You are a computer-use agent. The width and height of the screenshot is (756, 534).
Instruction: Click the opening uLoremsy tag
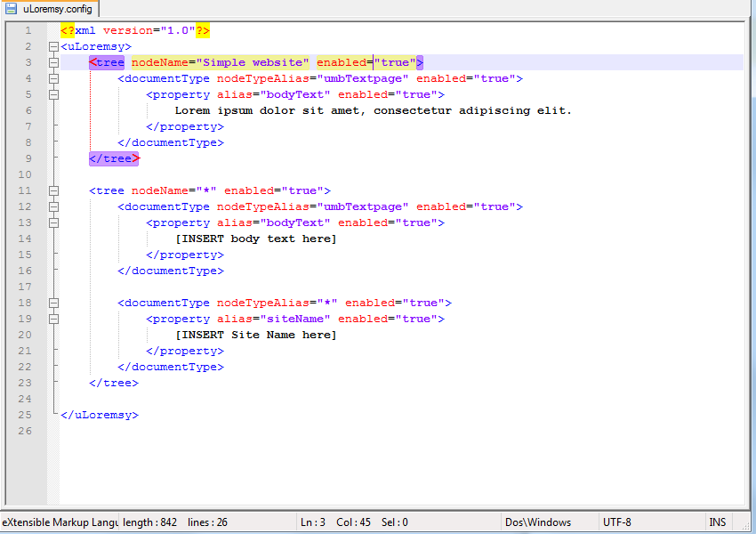(96, 47)
